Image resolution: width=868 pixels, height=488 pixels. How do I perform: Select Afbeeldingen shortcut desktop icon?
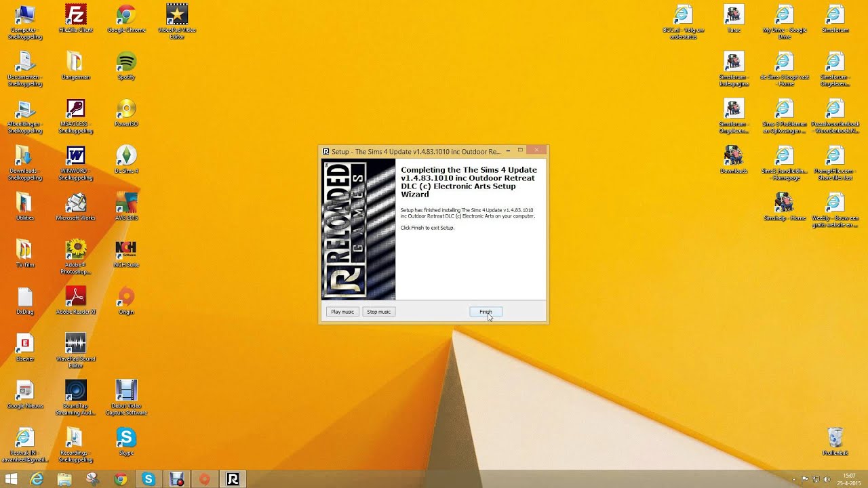coord(25,116)
